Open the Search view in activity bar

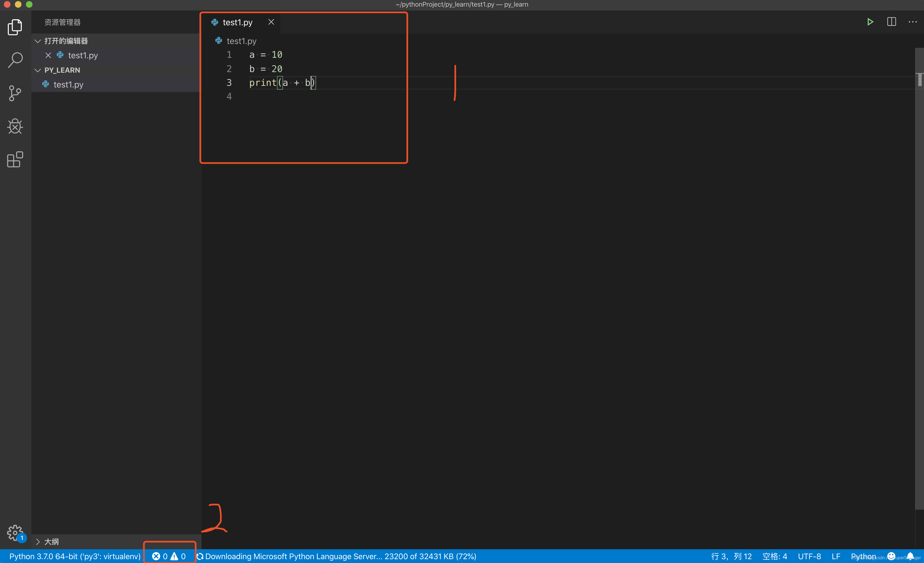[x=15, y=60]
